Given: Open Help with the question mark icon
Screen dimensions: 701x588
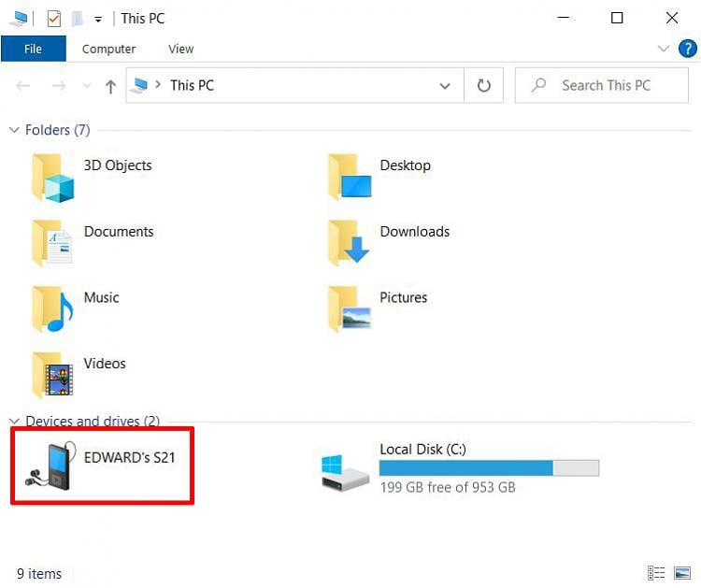Looking at the screenshot, I should (x=687, y=49).
